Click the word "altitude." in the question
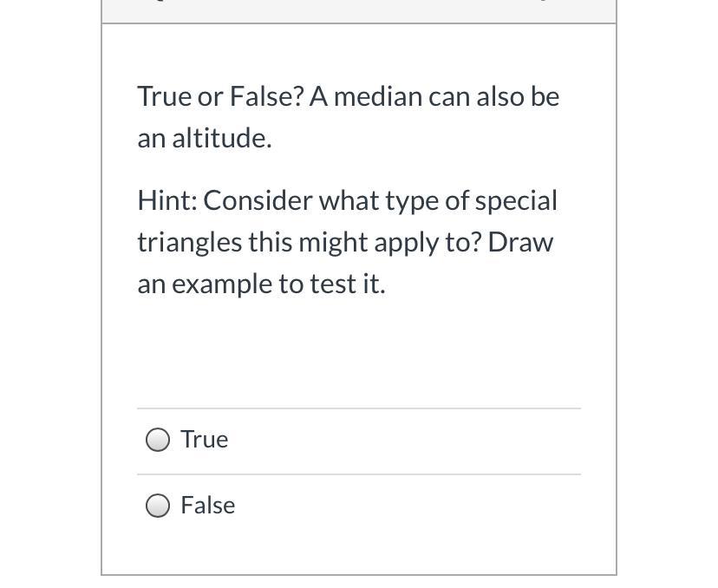 [222, 138]
